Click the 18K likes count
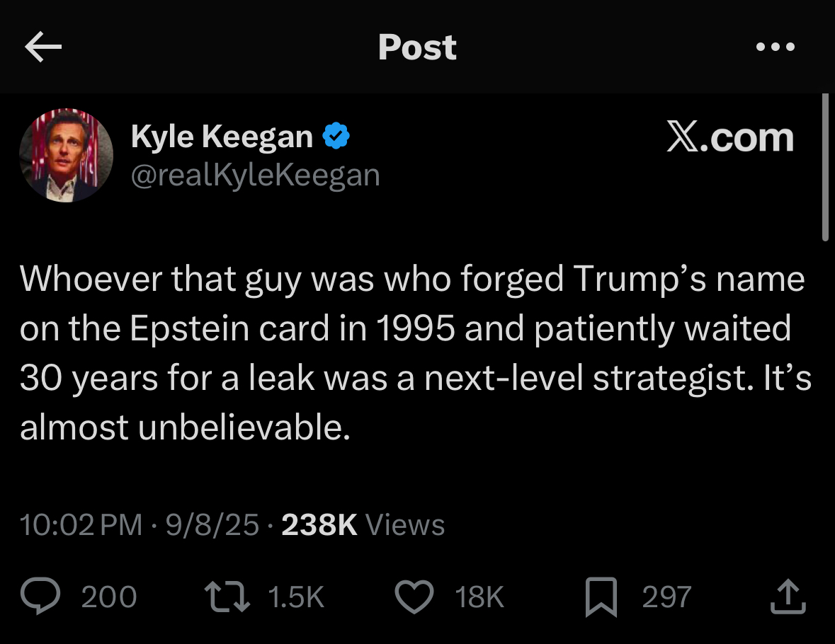Screen dimensions: 835x644 [x=479, y=597]
